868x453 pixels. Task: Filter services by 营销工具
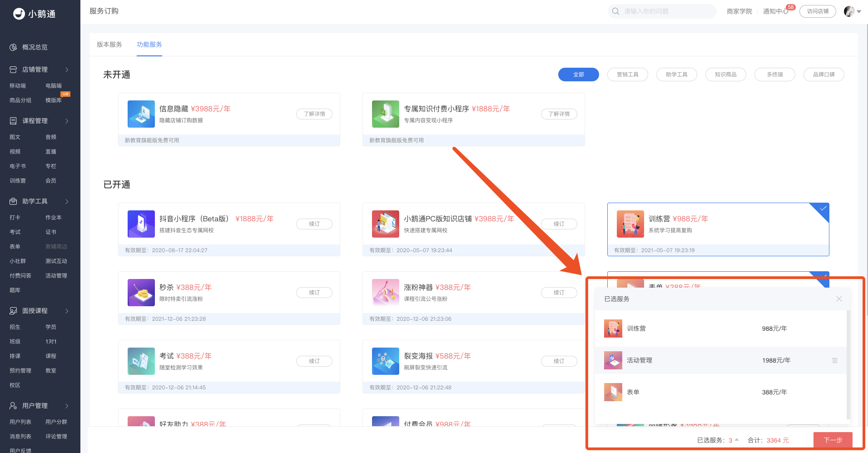[x=627, y=75]
